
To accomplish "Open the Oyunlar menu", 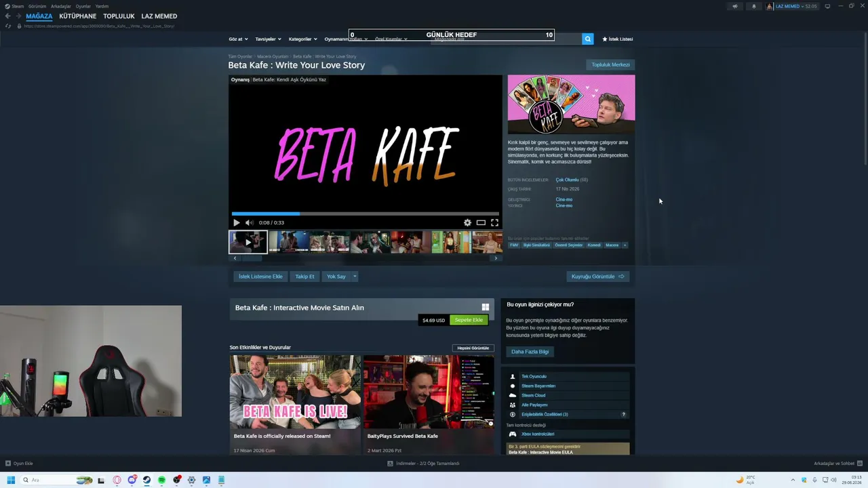I will pyautogui.click(x=83, y=6).
